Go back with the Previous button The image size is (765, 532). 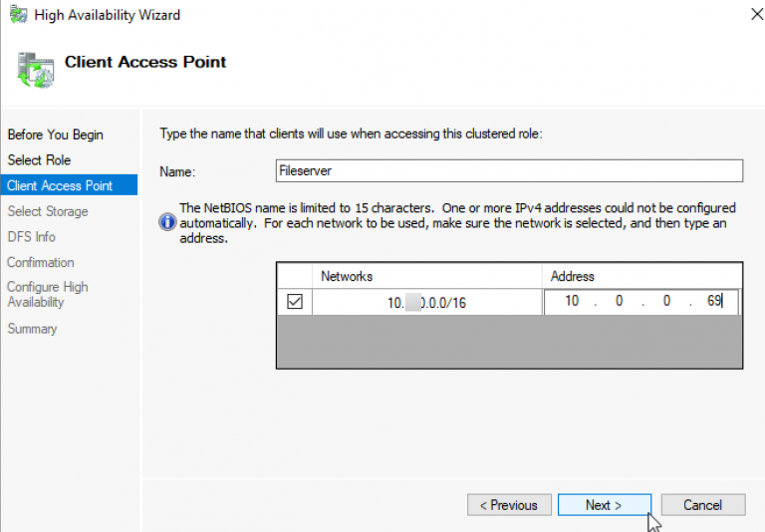pos(508,505)
